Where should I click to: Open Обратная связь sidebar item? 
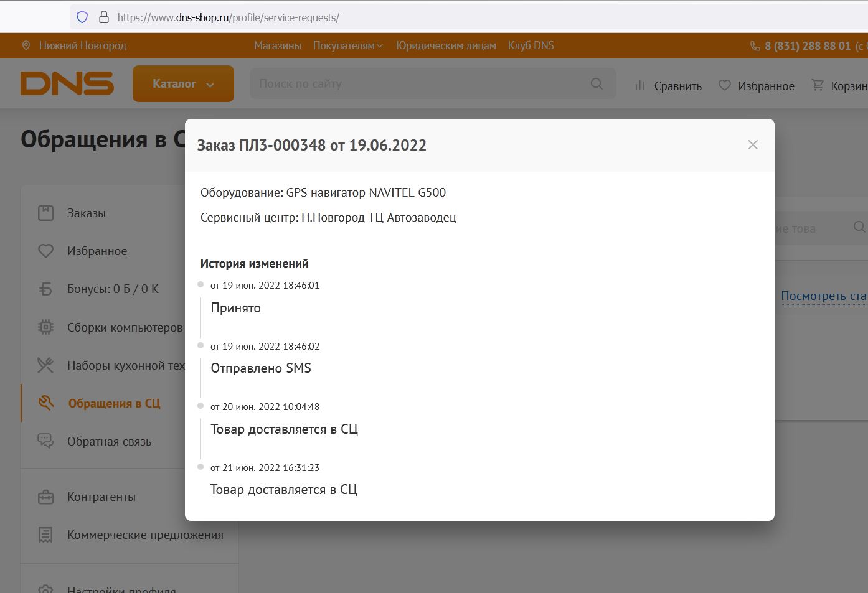[109, 441]
